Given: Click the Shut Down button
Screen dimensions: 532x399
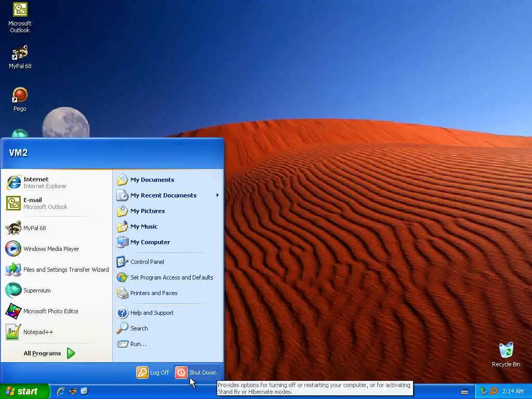Looking at the screenshot, I should point(196,373).
